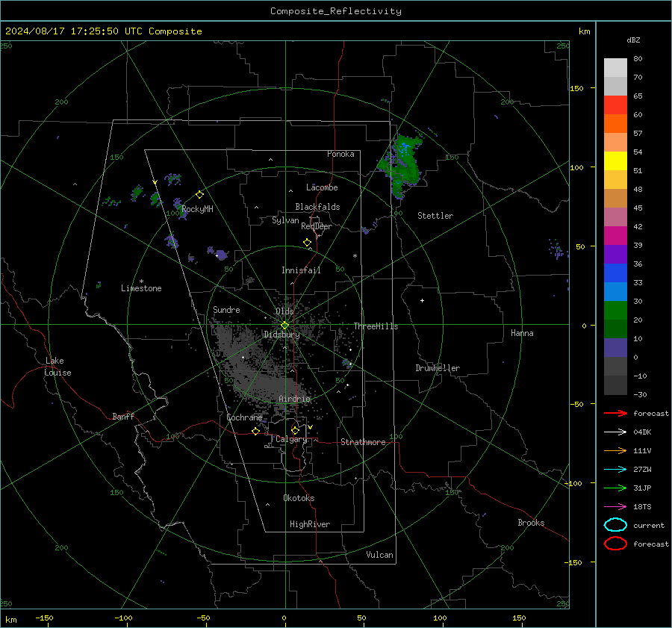
Task: Click the Brooks city label
Action: (x=531, y=523)
